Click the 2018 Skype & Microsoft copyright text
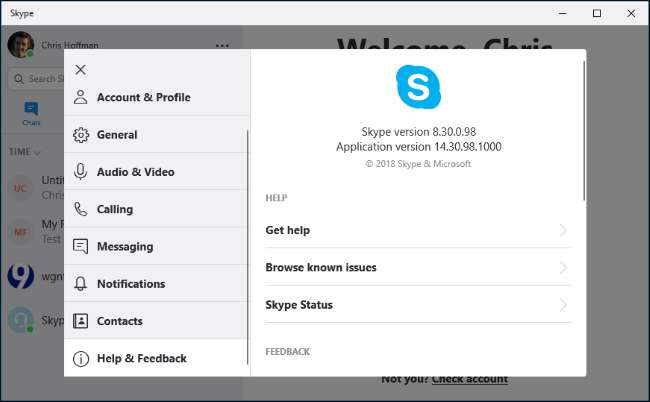This screenshot has width=650, height=402. coord(418,164)
